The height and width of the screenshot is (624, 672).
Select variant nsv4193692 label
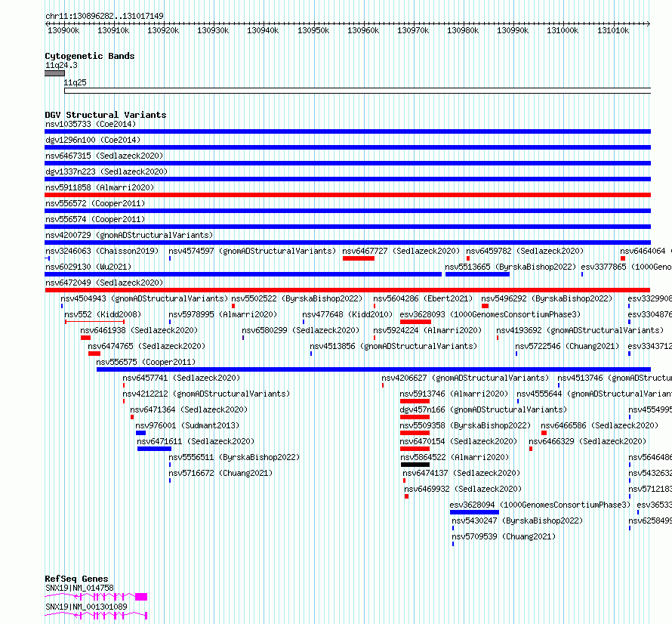(x=580, y=330)
